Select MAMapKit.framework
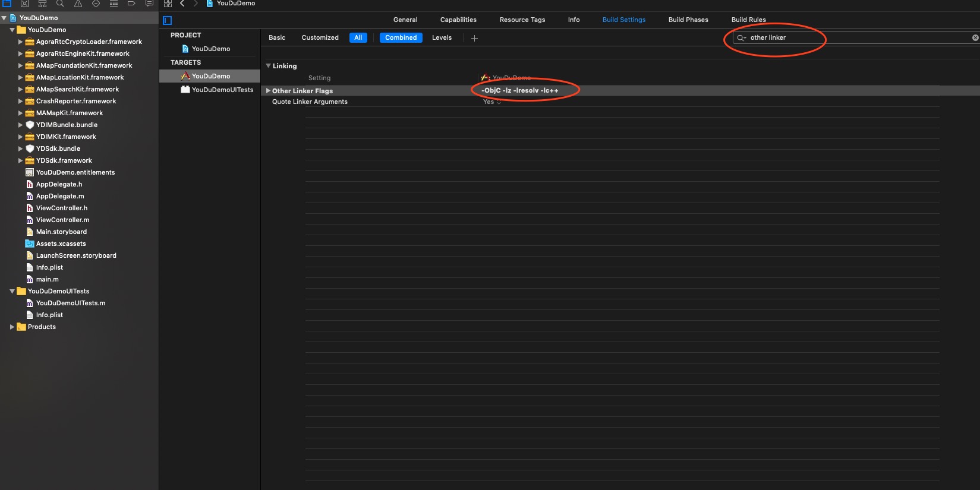 [70, 113]
